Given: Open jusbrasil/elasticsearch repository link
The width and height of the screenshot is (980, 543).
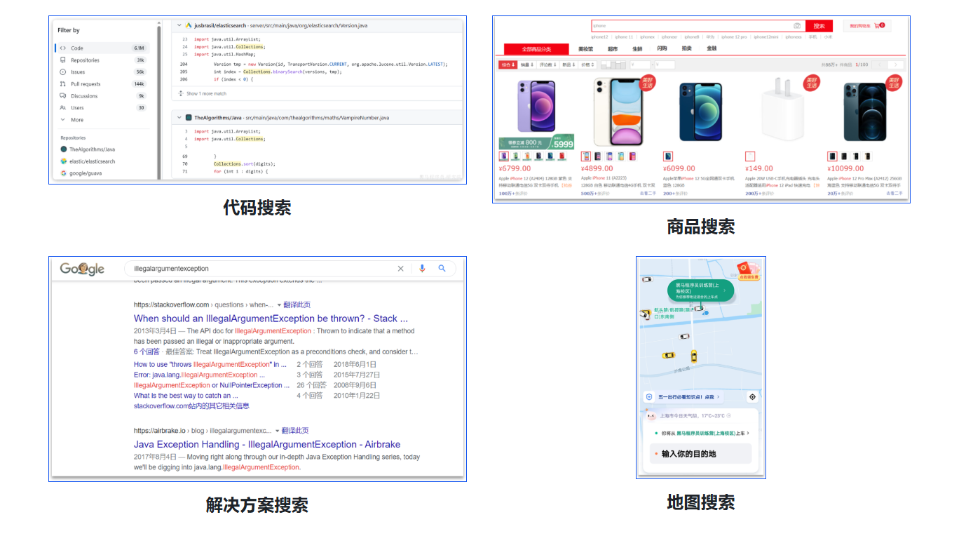Looking at the screenshot, I should coord(220,25).
